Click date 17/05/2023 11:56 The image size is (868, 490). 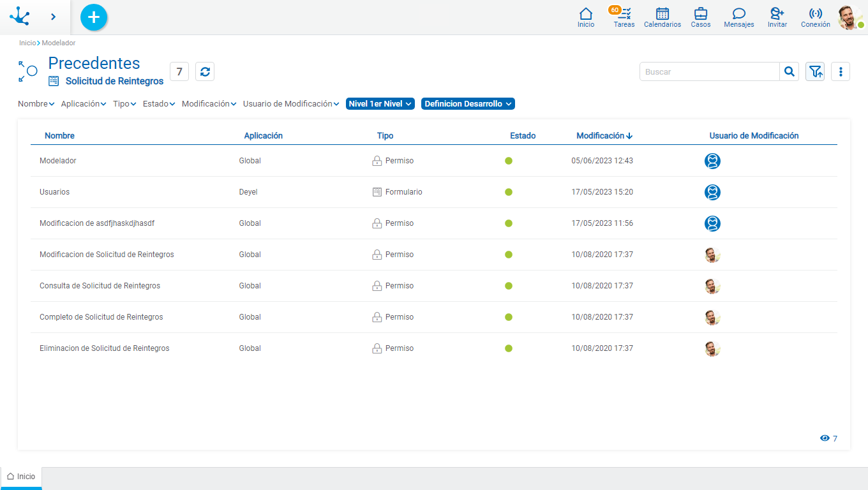pyautogui.click(x=602, y=223)
